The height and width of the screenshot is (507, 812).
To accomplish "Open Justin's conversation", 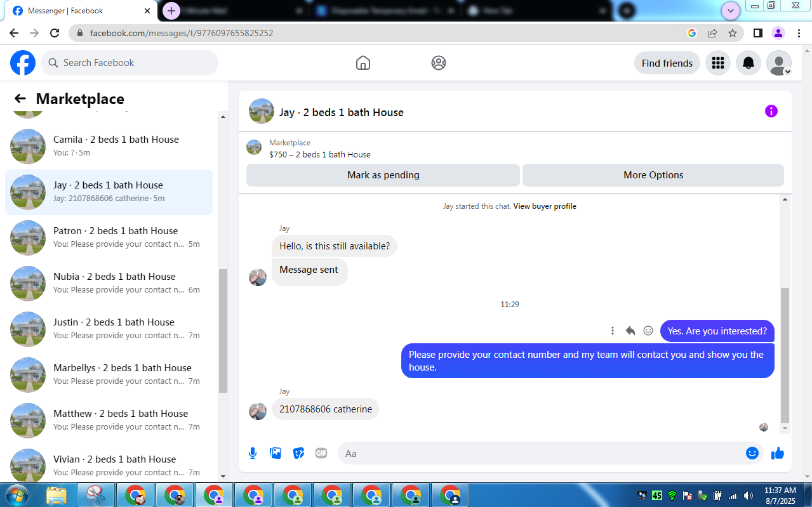I will pyautogui.click(x=109, y=329).
